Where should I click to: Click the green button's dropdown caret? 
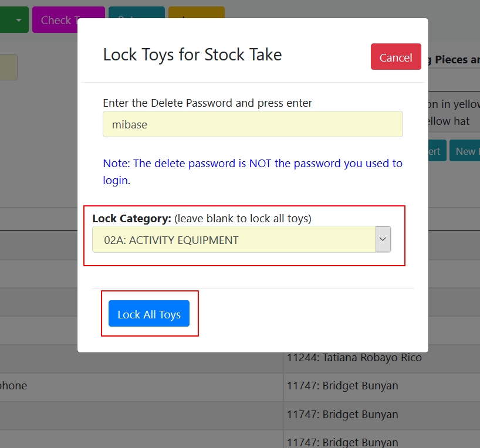[19, 20]
